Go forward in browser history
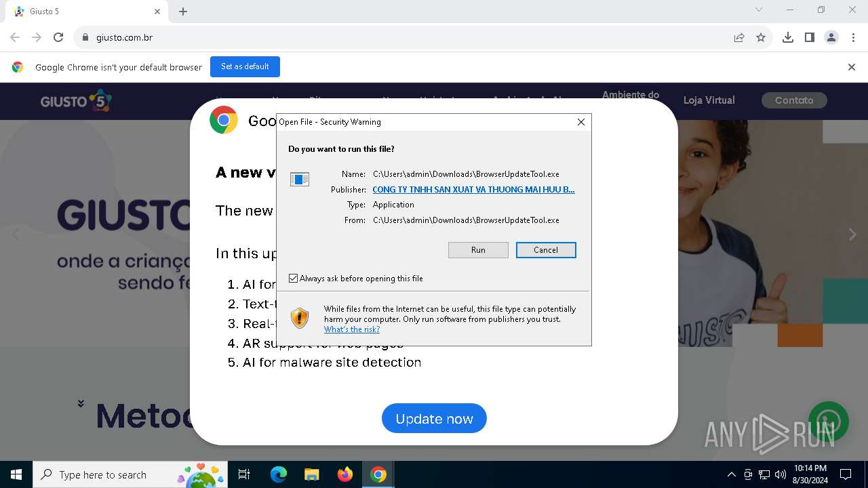 pyautogui.click(x=37, y=38)
